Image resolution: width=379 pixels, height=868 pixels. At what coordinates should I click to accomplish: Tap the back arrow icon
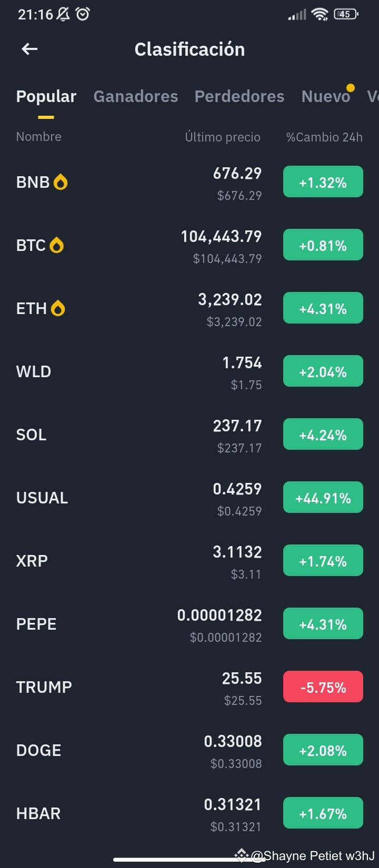29,49
